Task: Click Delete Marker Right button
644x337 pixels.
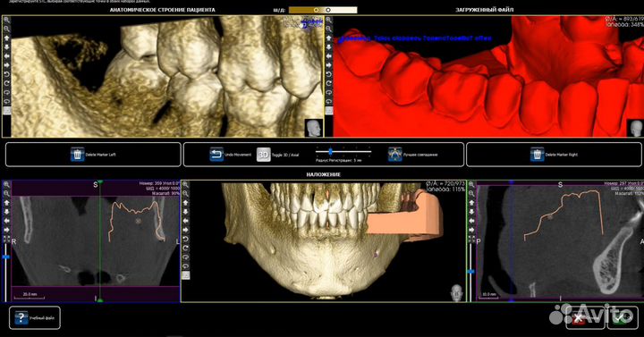Action: (x=554, y=155)
